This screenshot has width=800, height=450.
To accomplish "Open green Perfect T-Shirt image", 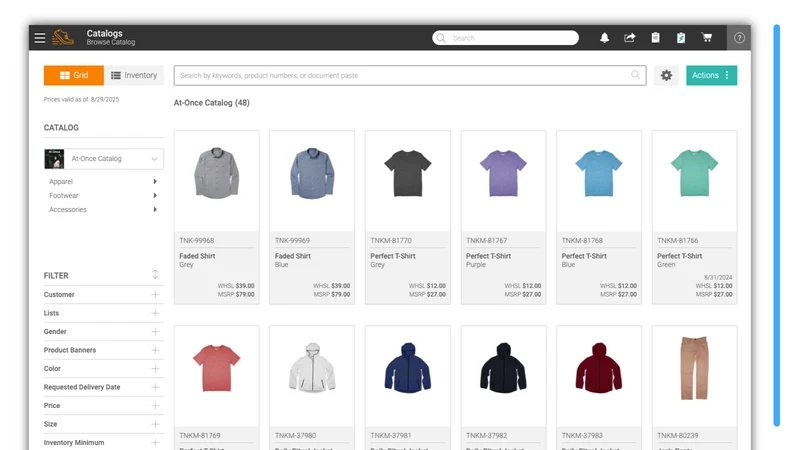I will pyautogui.click(x=694, y=173).
